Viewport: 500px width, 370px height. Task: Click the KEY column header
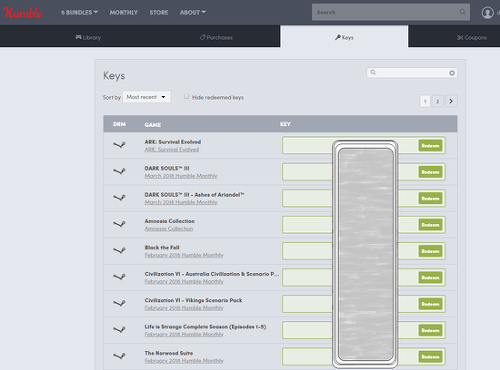point(285,124)
